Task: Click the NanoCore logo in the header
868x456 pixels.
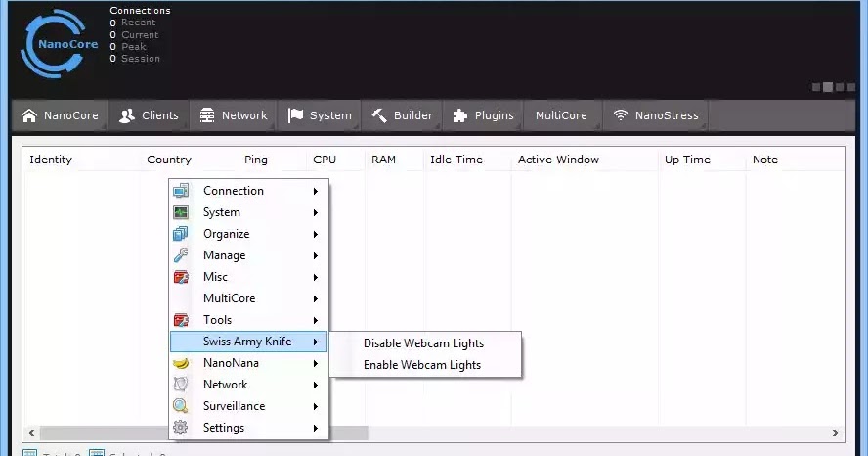Action: (59, 44)
